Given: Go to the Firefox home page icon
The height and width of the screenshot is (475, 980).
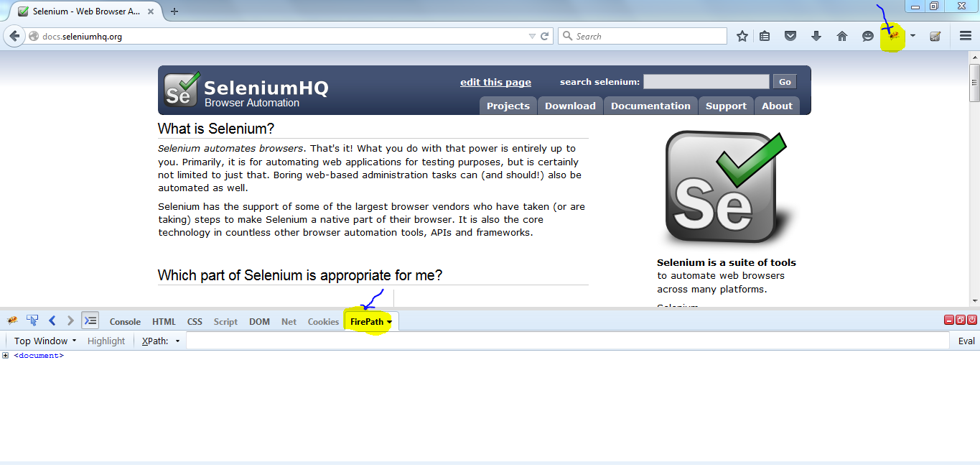Looking at the screenshot, I should 842,36.
